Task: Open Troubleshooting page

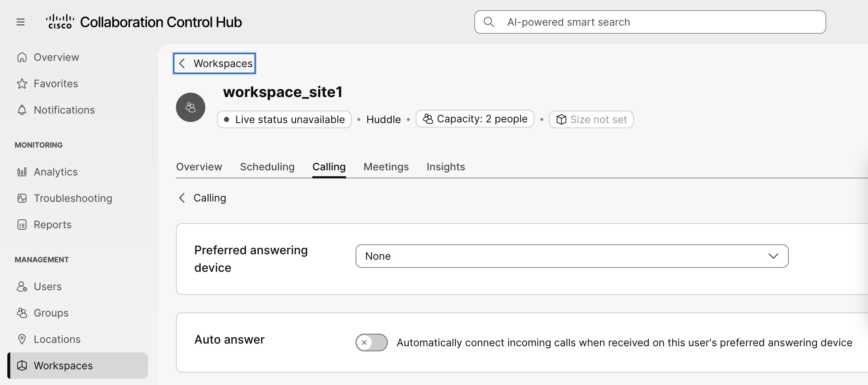Action: [73, 198]
